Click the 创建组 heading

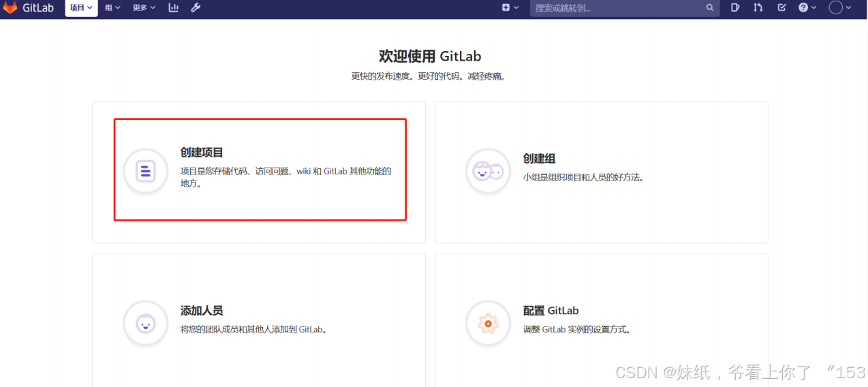click(539, 159)
